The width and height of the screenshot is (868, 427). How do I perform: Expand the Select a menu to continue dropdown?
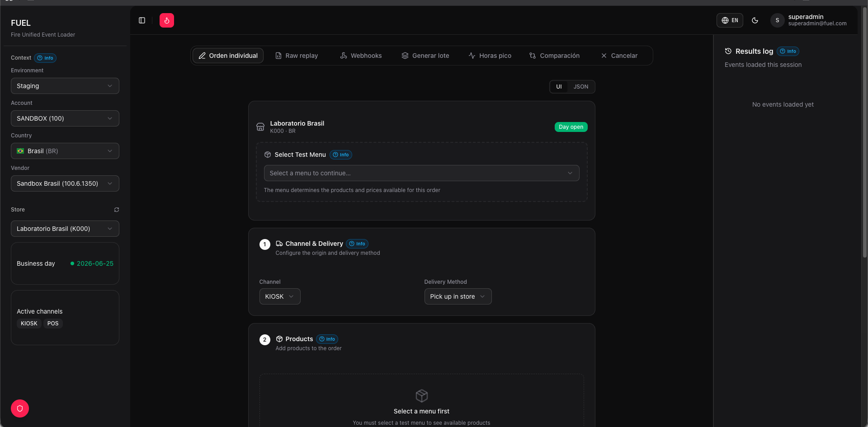pyautogui.click(x=421, y=173)
